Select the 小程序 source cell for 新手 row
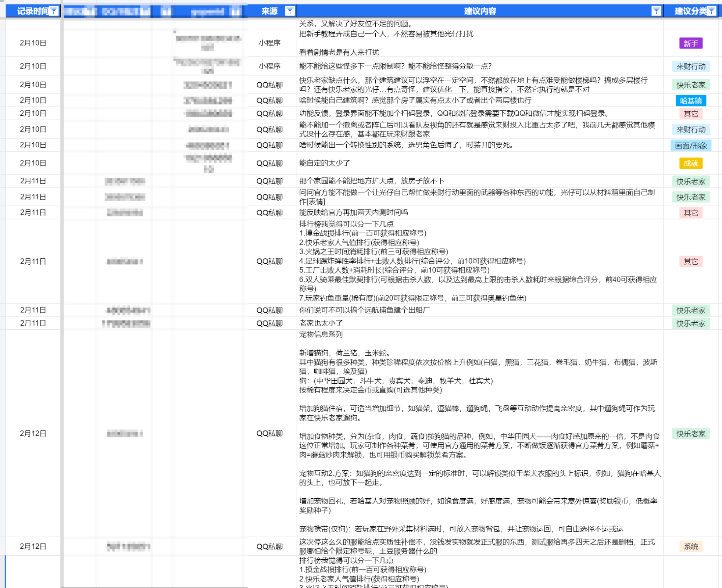This screenshot has width=722, height=588. (x=269, y=43)
